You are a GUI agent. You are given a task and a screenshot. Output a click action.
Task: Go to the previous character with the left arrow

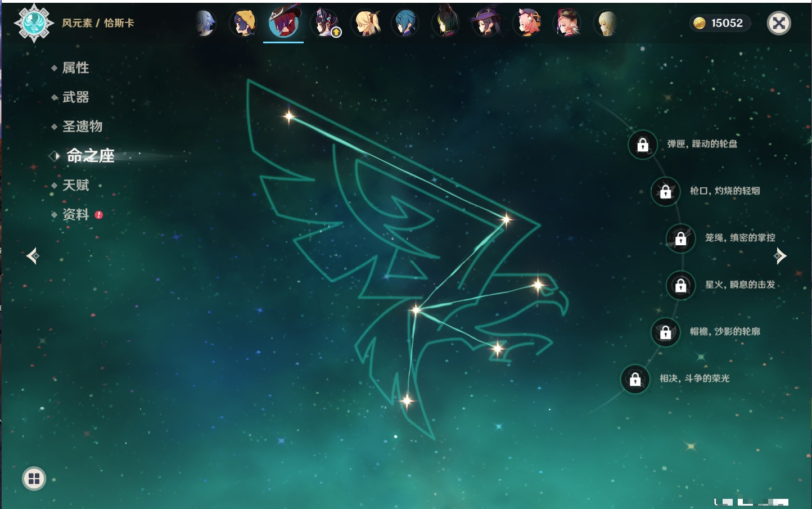33,256
